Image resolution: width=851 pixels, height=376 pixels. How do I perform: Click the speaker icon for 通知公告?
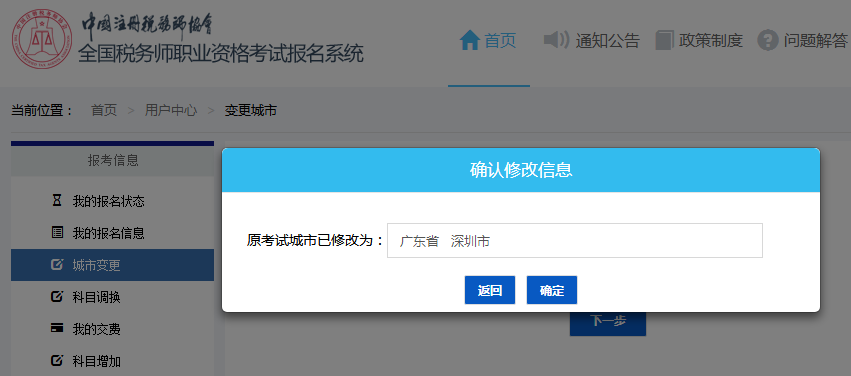click(556, 40)
